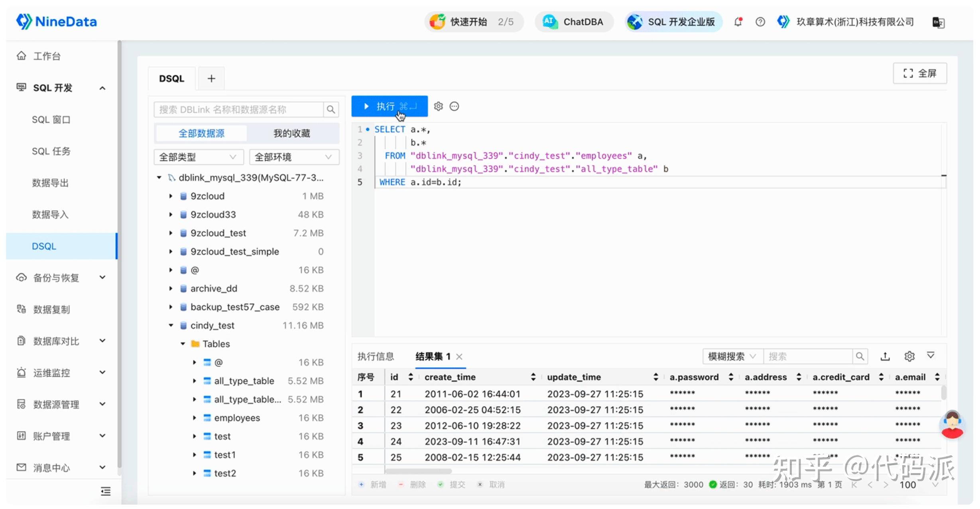This screenshot has width=980, height=509.
Task: Export the result set via upload icon
Action: 885,356
